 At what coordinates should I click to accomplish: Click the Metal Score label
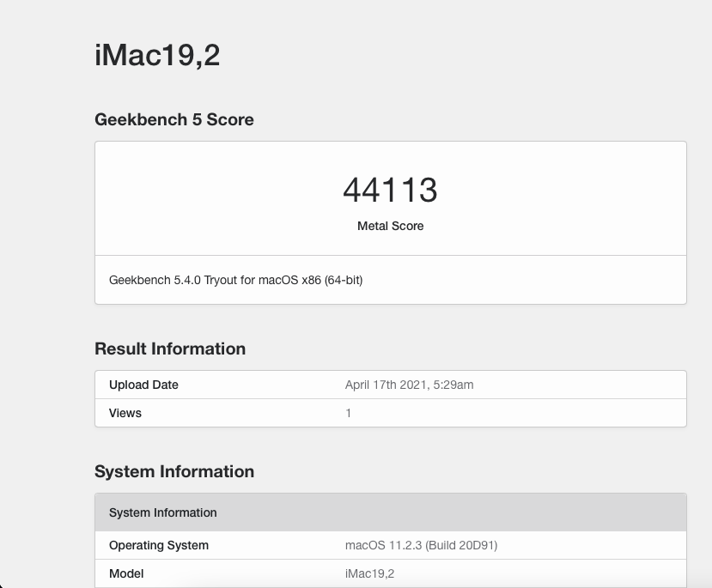click(x=390, y=226)
